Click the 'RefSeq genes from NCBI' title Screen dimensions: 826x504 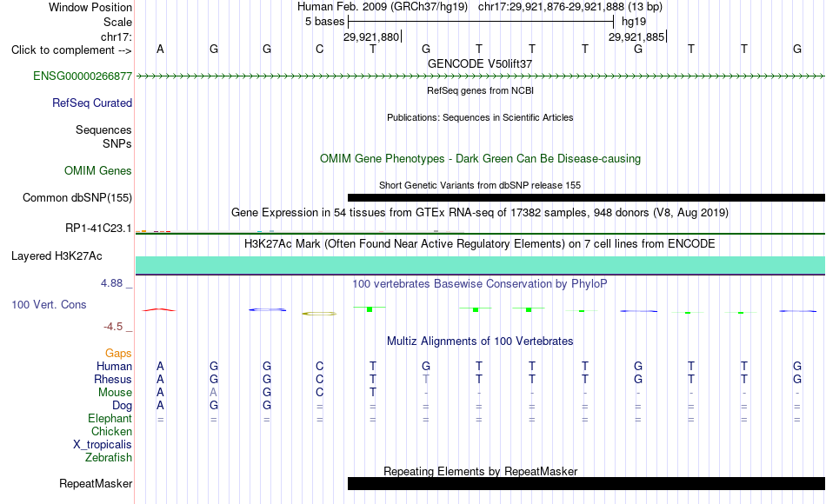coord(480,90)
